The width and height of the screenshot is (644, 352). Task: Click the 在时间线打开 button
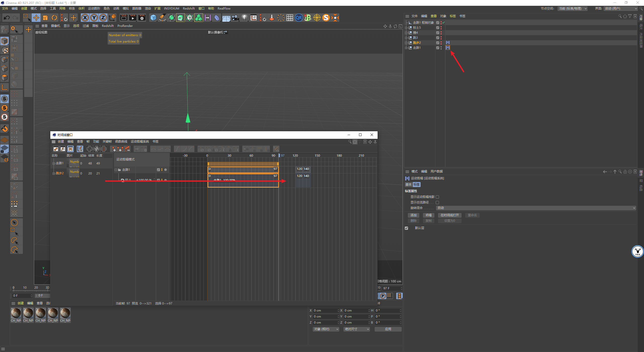coord(450,215)
